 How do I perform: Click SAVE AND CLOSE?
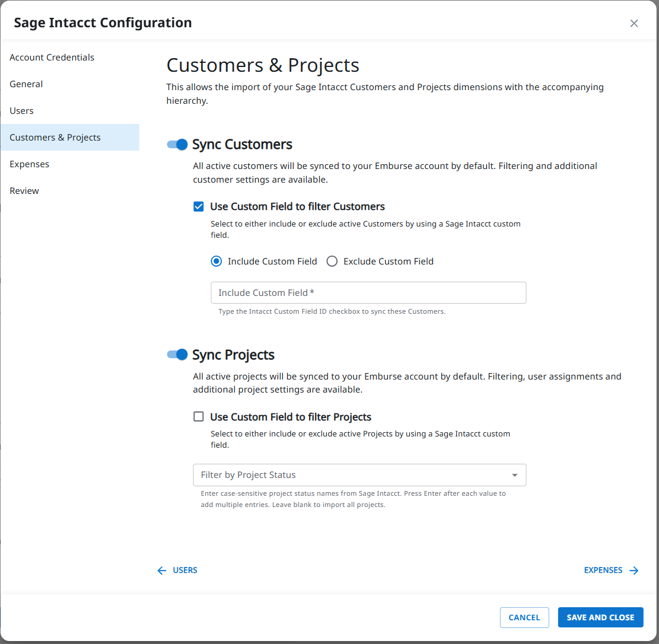tap(600, 617)
